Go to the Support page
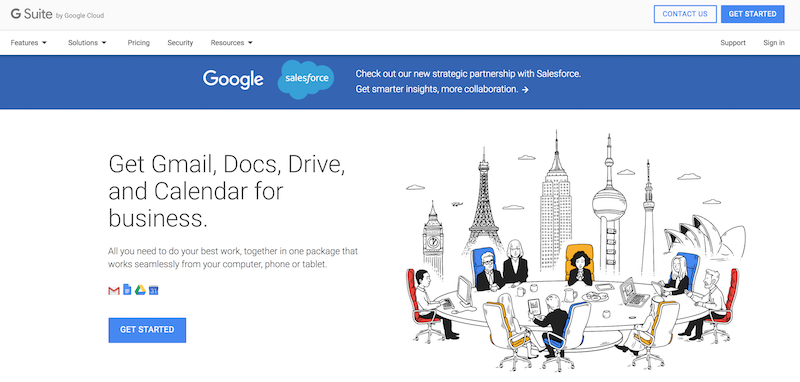 (x=733, y=43)
